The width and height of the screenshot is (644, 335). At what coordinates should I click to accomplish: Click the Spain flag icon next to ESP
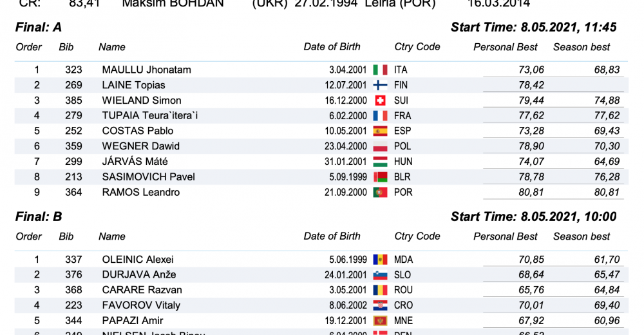click(380, 131)
